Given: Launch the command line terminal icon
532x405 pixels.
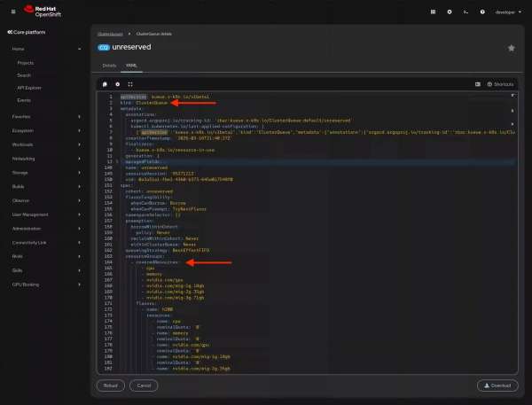Looking at the screenshot, I should pos(465,12).
